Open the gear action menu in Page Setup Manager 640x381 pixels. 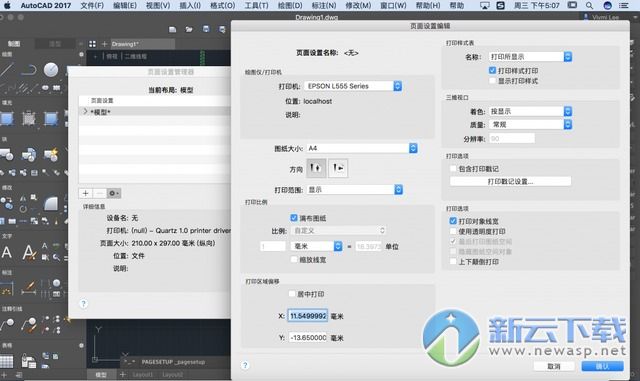point(114,193)
